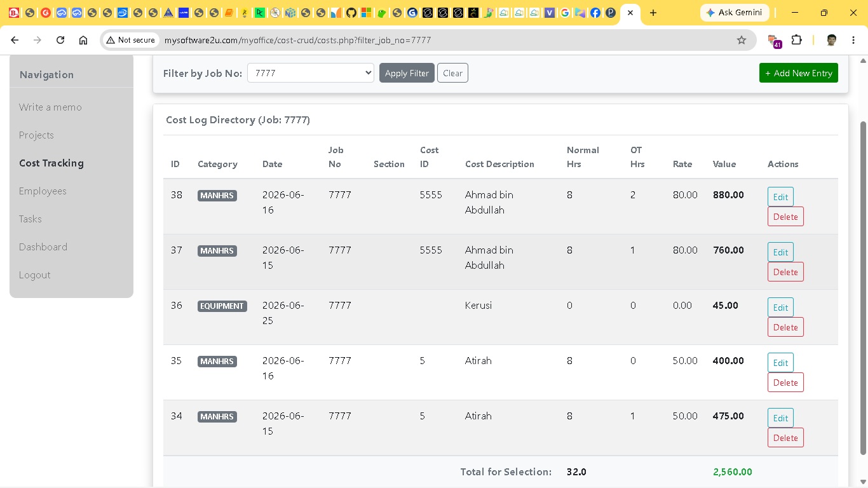Reload the current page
The width and height of the screenshot is (868, 488).
point(60,40)
